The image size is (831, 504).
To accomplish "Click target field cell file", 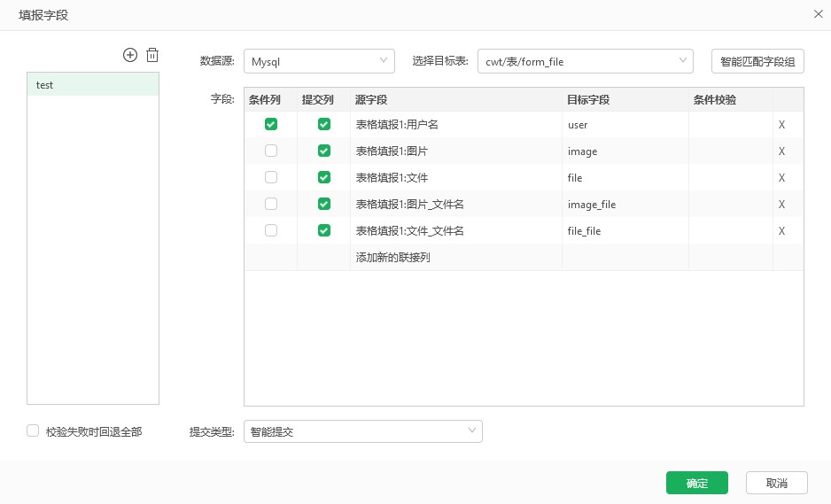I will coord(625,177).
